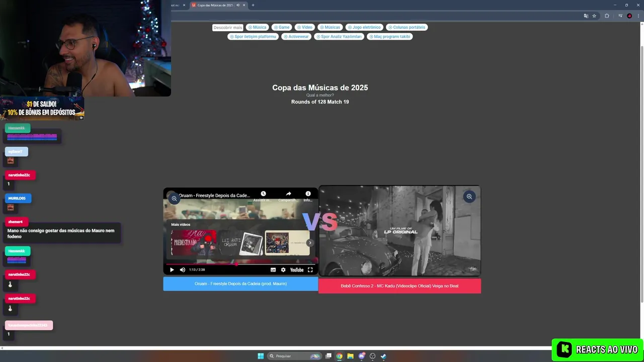Click the Watch later clock icon

tap(263, 194)
